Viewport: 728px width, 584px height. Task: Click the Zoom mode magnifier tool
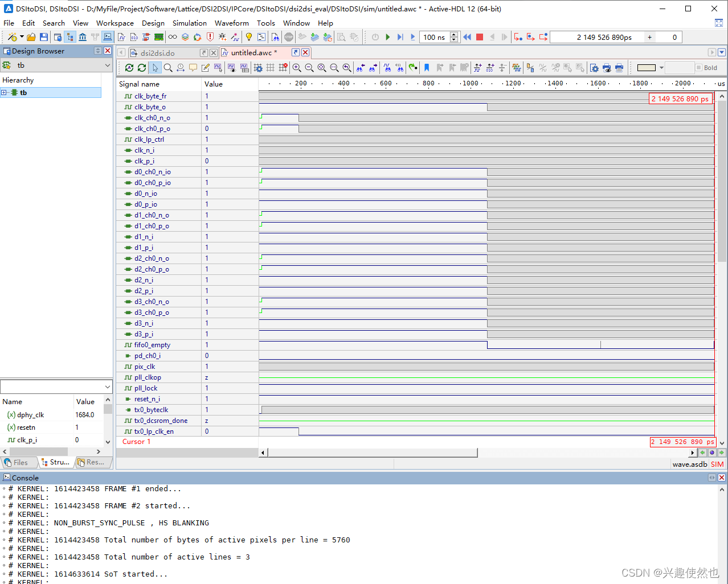click(168, 68)
